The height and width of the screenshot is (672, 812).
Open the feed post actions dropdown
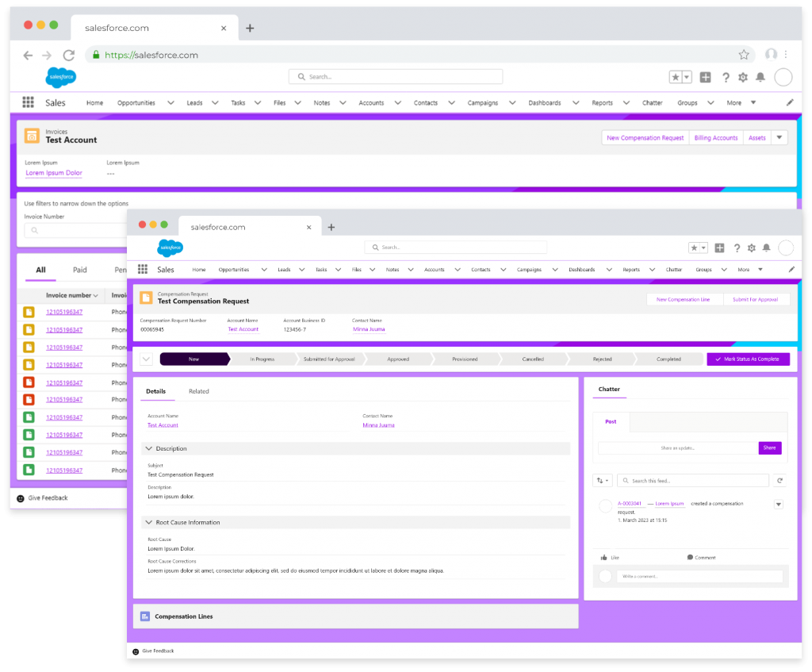pos(778,504)
